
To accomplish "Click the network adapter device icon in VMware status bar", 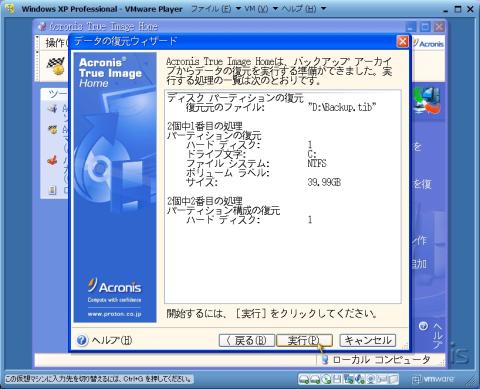I will [x=349, y=379].
